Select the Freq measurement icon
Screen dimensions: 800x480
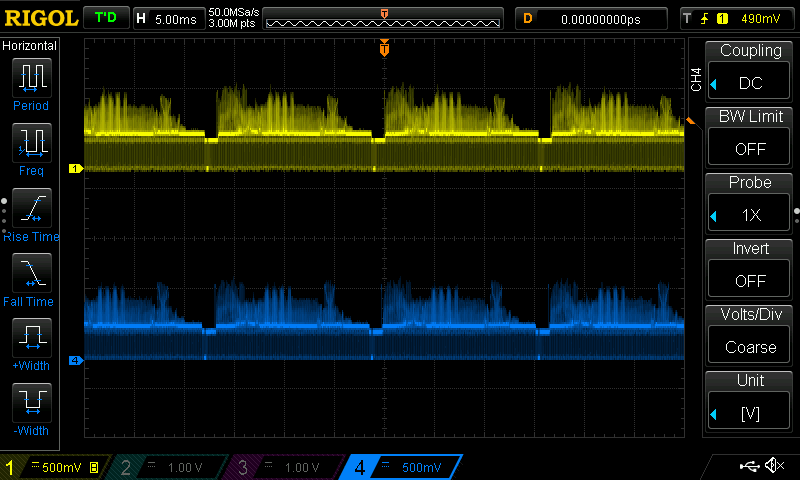click(x=32, y=142)
